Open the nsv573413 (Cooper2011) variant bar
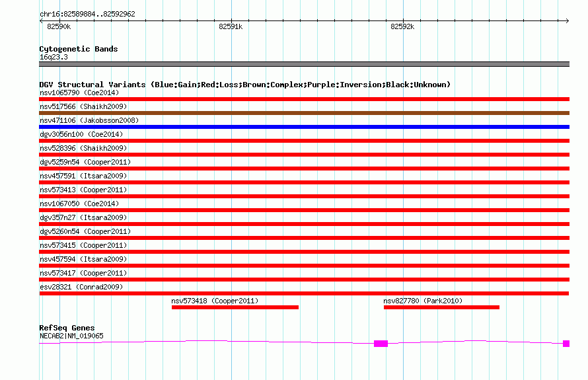Screen dimensions: 588x380 click(304, 196)
